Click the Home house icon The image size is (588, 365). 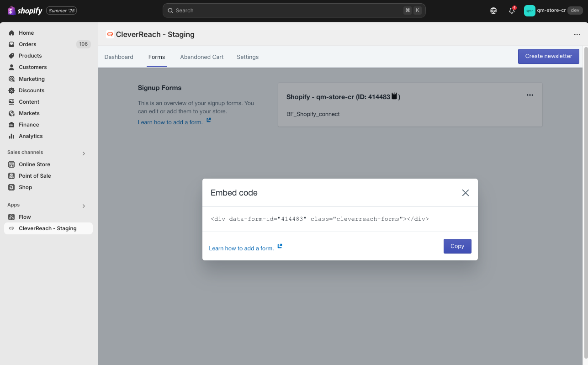(x=11, y=33)
